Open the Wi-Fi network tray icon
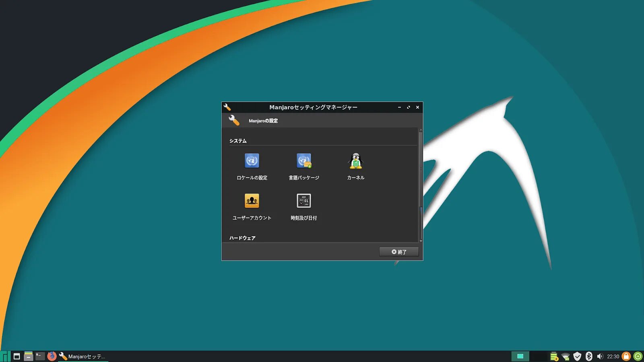The width and height of the screenshot is (644, 362). [x=566, y=356]
